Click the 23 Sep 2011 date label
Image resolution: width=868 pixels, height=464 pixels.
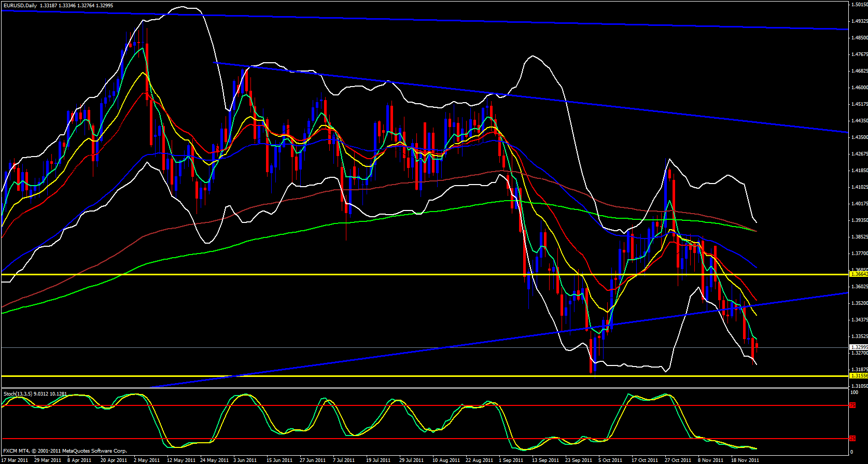point(579,460)
